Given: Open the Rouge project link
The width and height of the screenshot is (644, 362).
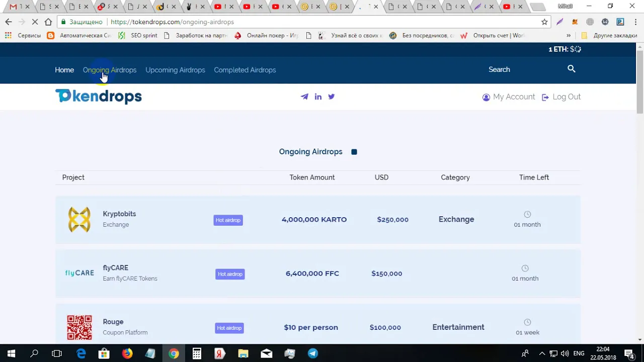Looking at the screenshot, I should [113, 322].
